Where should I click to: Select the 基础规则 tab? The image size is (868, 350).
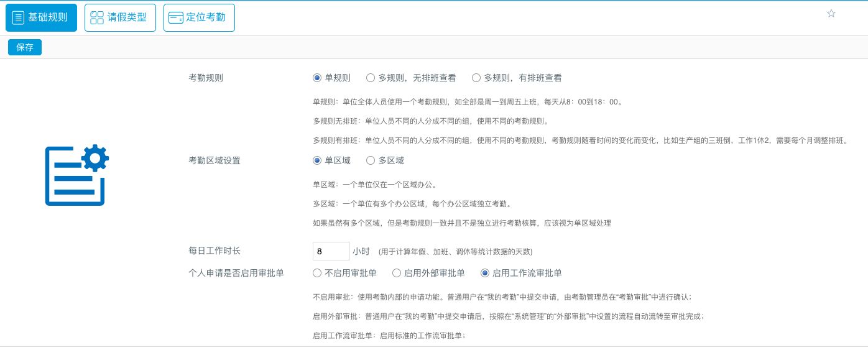pyautogui.click(x=41, y=17)
